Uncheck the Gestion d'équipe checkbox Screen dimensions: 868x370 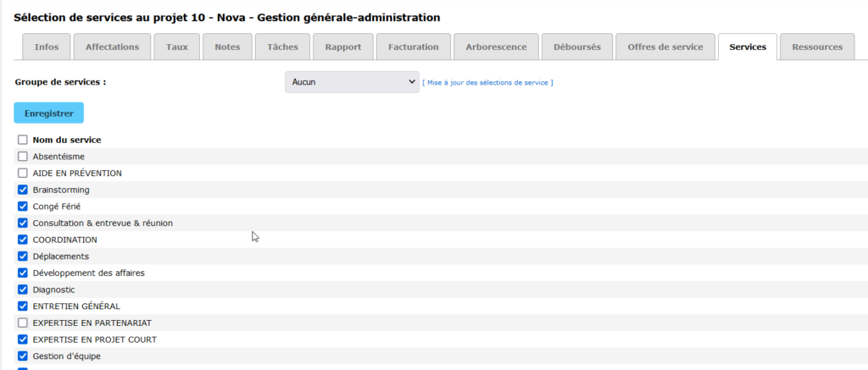[23, 356]
